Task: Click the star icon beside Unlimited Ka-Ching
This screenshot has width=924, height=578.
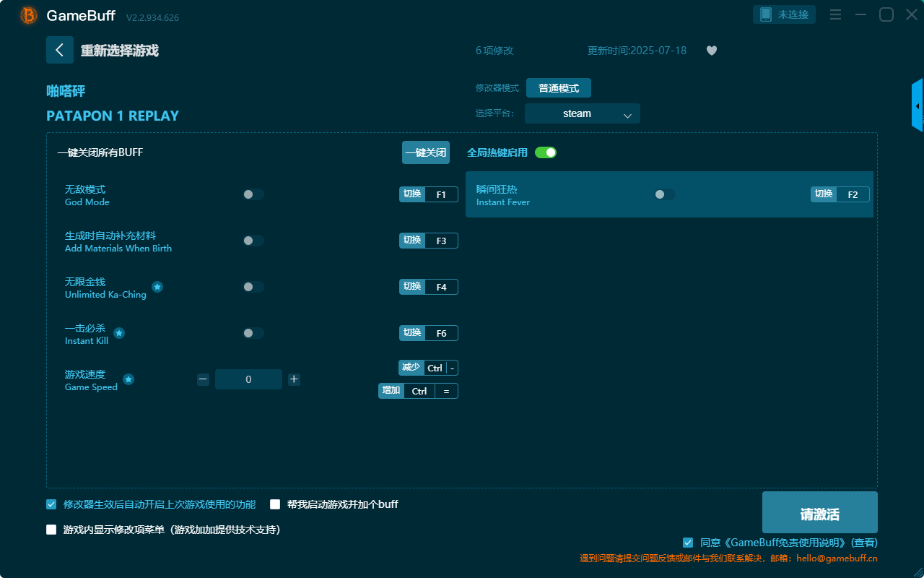Action: coord(157,287)
